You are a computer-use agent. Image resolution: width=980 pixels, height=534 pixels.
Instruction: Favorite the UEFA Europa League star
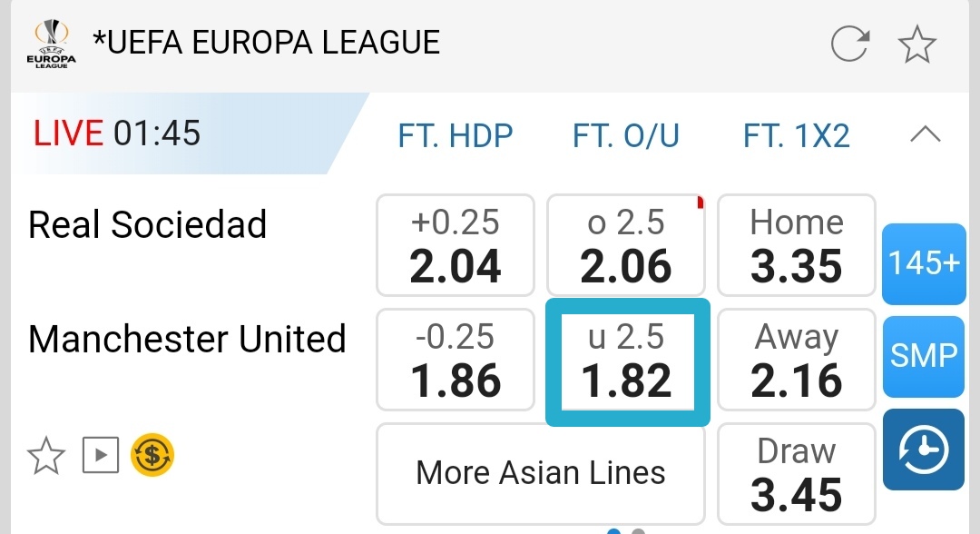click(x=916, y=44)
